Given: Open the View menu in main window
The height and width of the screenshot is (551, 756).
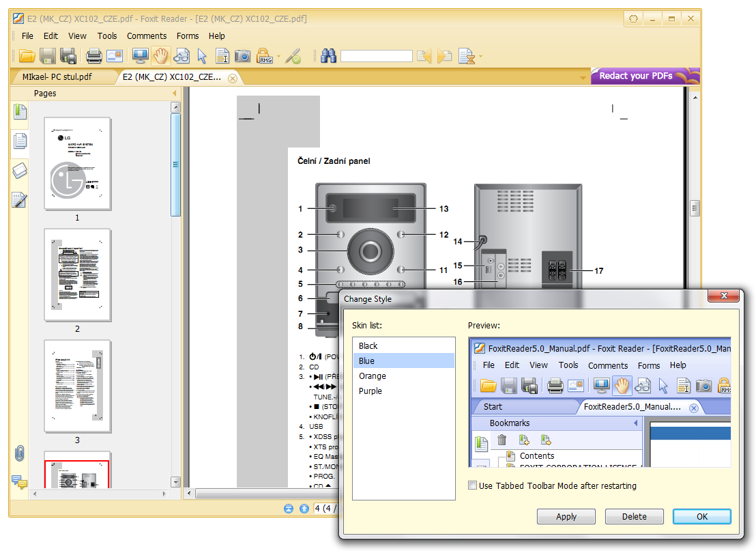Looking at the screenshot, I should click(x=77, y=36).
